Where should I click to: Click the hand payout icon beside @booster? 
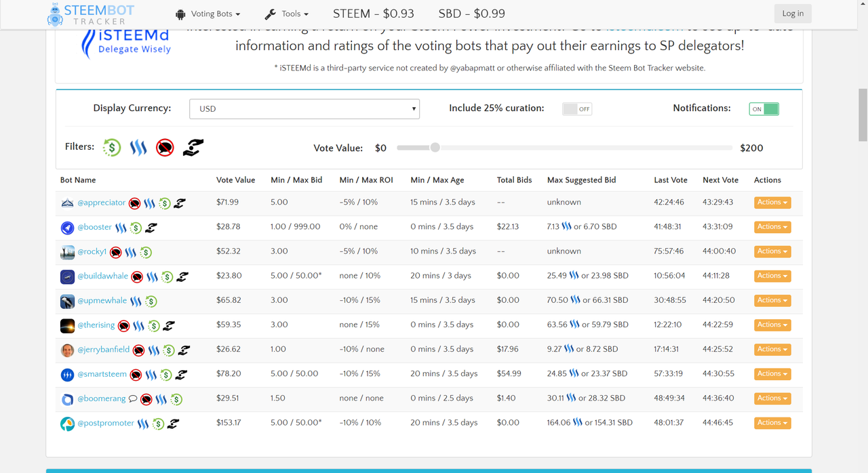[x=151, y=228]
